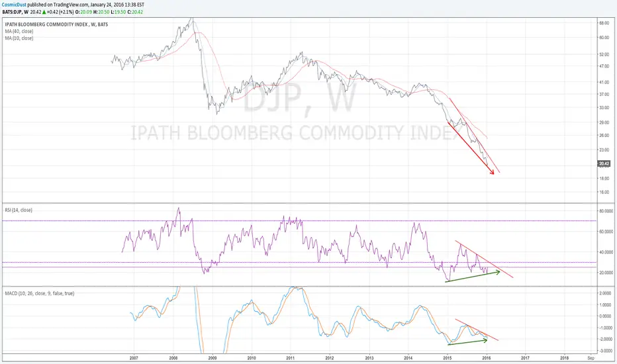Open the CosmicDust author profile link
617x364 pixels.
(x=14, y=5)
